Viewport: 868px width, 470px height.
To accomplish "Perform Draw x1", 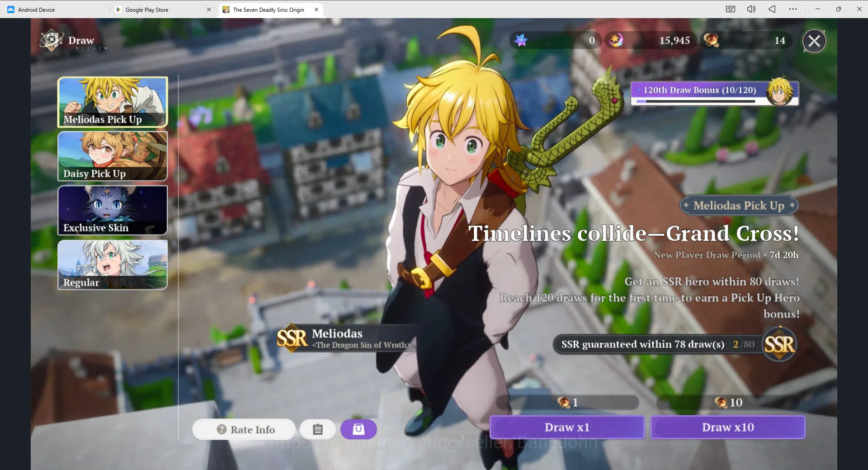I will [567, 428].
